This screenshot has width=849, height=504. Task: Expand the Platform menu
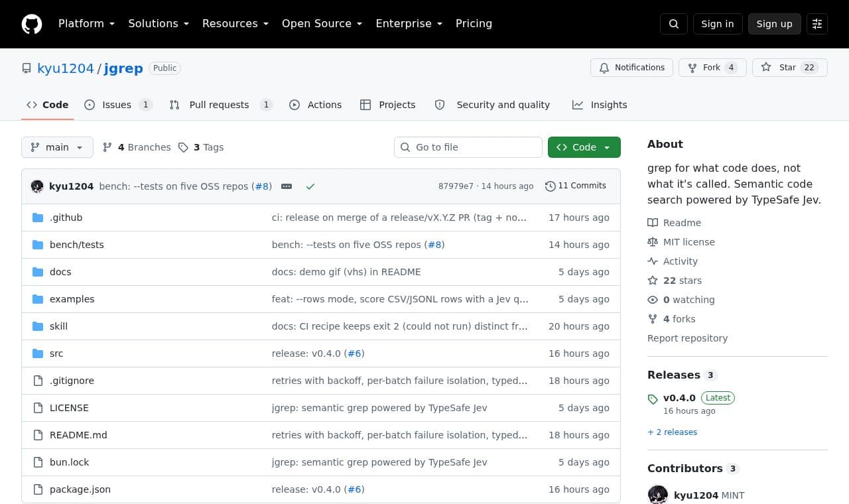(x=86, y=24)
